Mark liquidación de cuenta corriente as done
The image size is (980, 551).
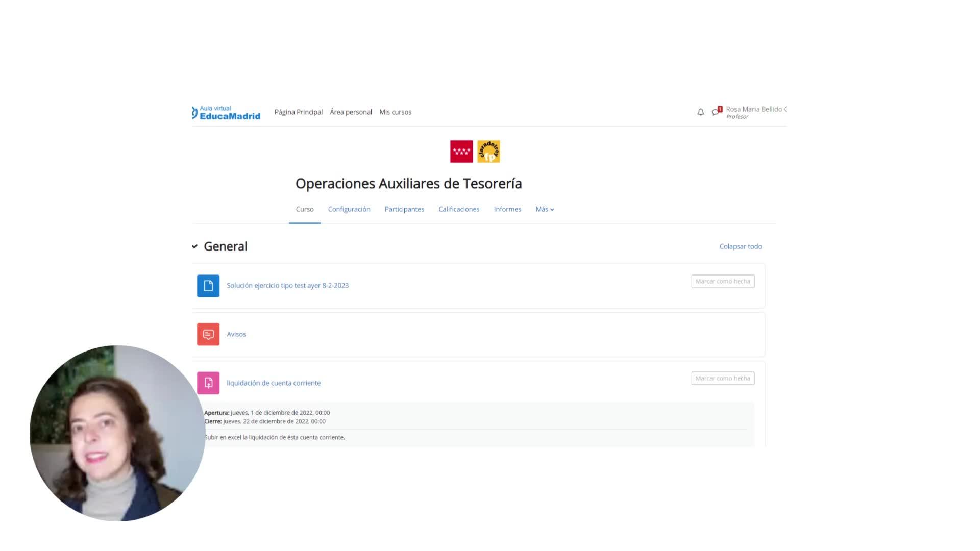tap(723, 379)
